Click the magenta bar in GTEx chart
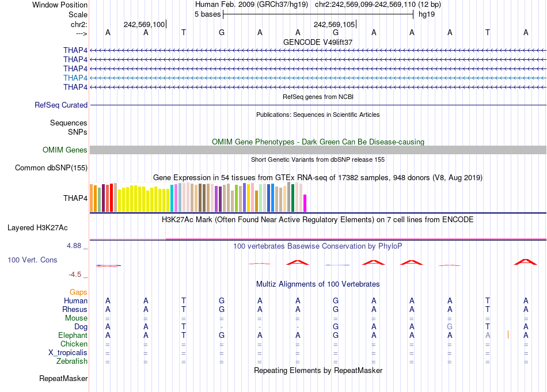This screenshot has height=392, width=547. pyautogui.click(x=305, y=203)
